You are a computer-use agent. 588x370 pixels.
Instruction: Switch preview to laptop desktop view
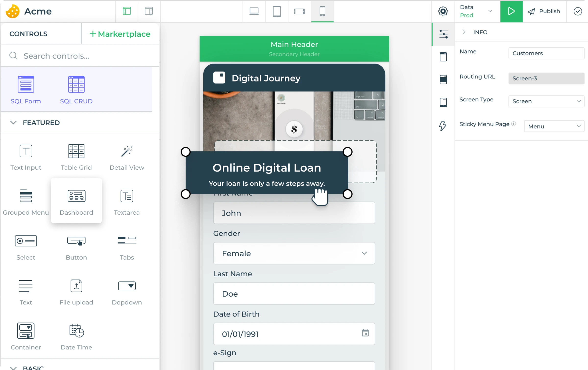(x=254, y=11)
